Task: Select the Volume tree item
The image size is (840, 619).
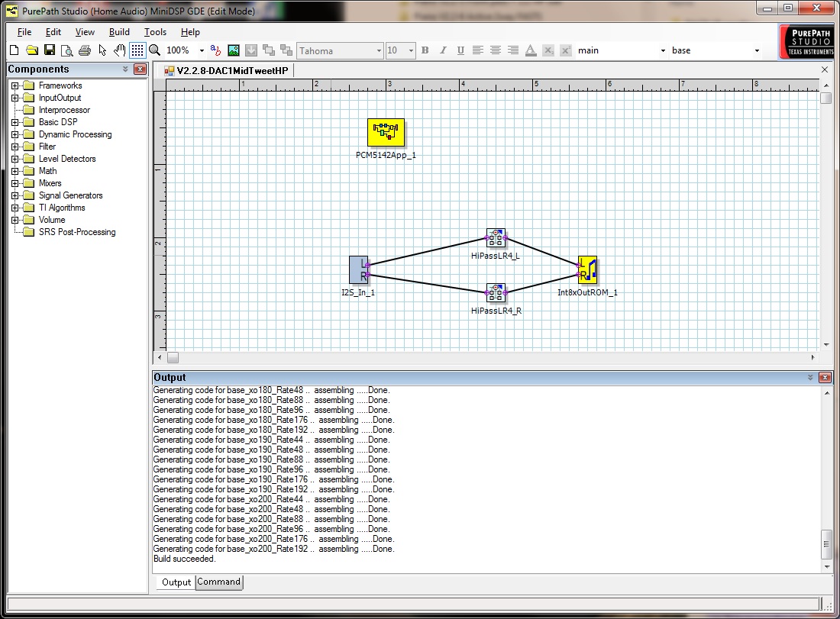Action: coord(51,220)
